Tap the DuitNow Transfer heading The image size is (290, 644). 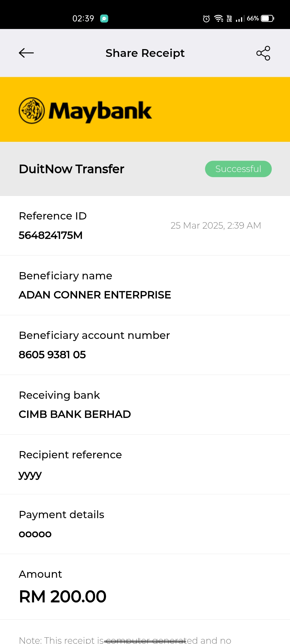click(71, 169)
